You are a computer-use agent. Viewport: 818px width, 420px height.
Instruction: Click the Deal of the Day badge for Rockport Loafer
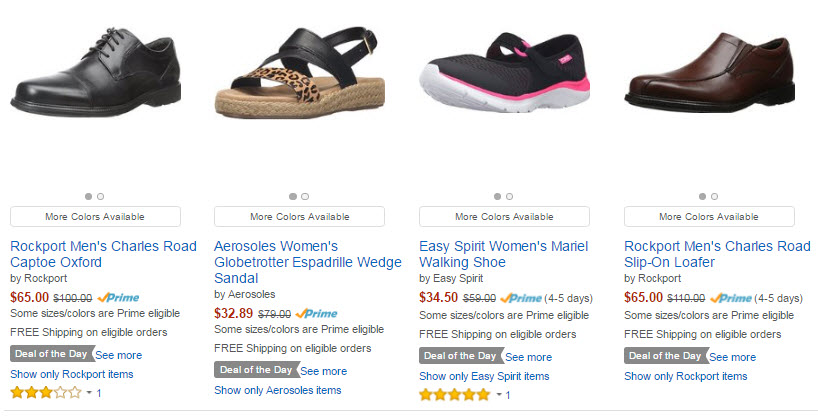pos(664,355)
